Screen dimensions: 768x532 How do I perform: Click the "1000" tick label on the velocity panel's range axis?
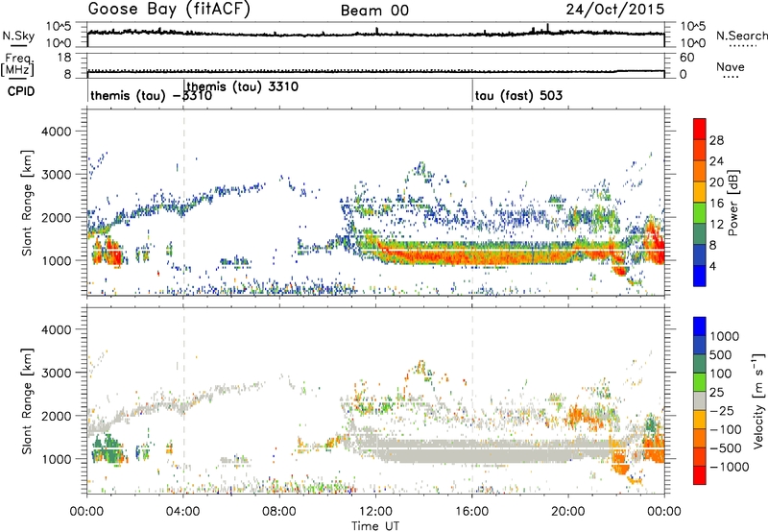point(56,459)
